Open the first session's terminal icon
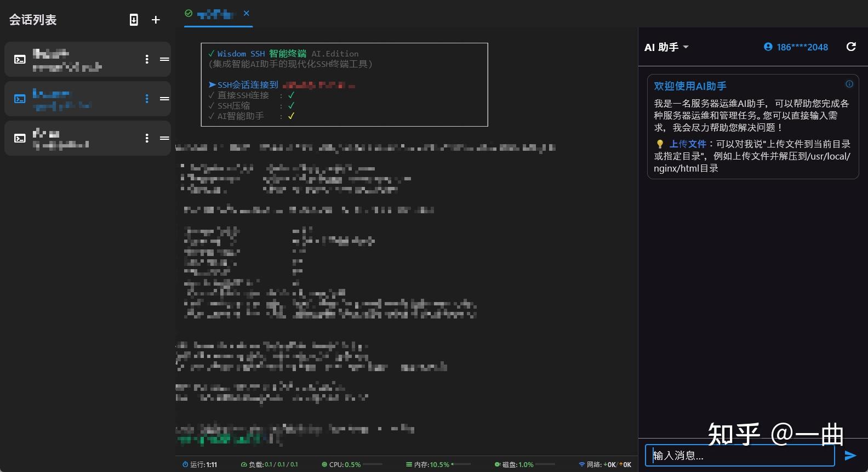The height and width of the screenshot is (472, 868). coord(20,59)
